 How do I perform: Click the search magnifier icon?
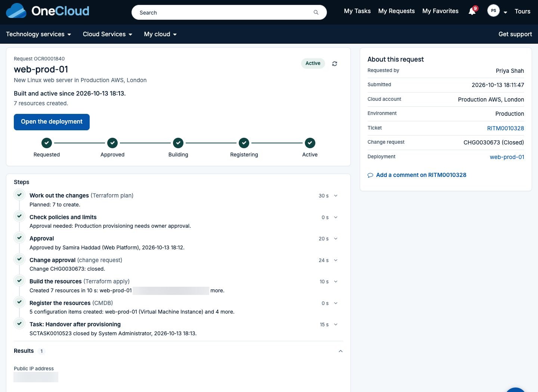coord(316,12)
